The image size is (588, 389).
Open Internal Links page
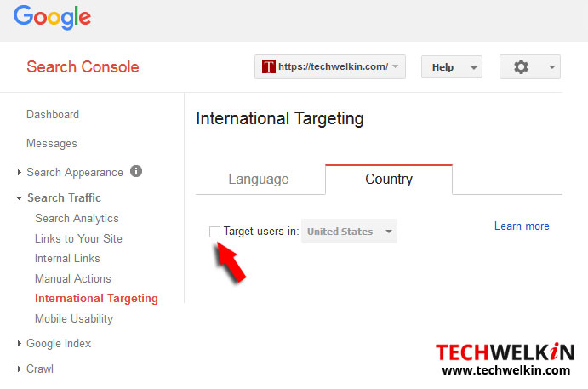(x=67, y=259)
